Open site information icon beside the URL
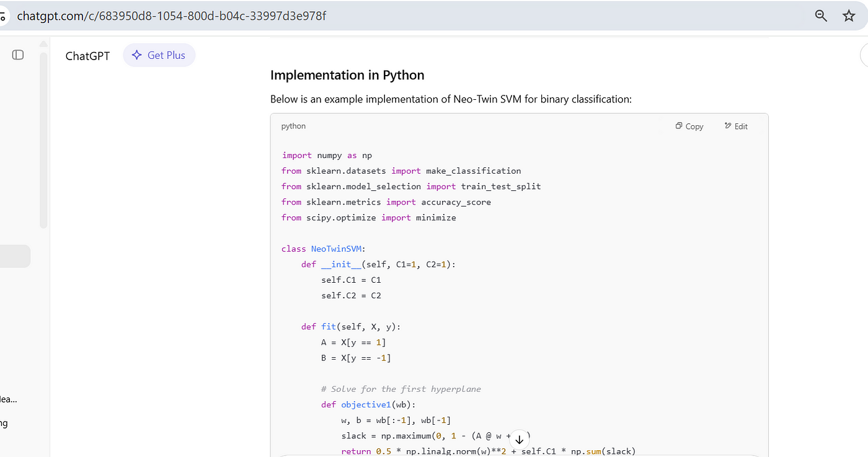This screenshot has height=457, width=868. coord(4,16)
